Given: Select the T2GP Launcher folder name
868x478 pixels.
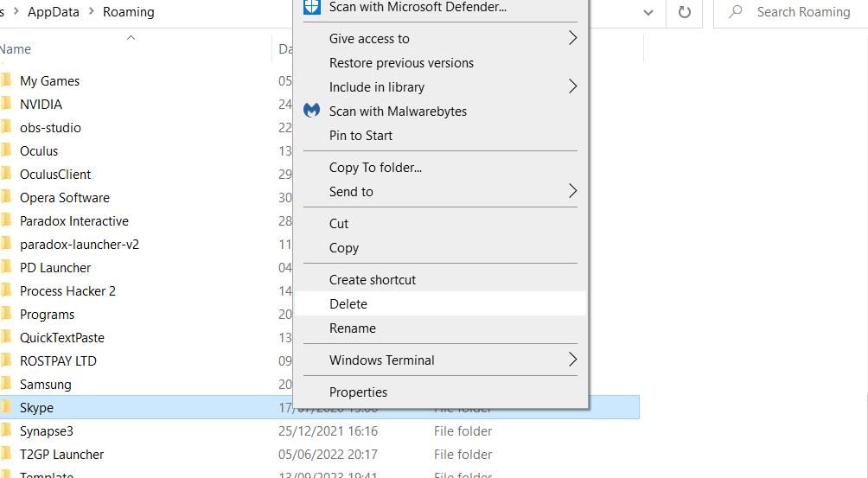Looking at the screenshot, I should [x=62, y=454].
